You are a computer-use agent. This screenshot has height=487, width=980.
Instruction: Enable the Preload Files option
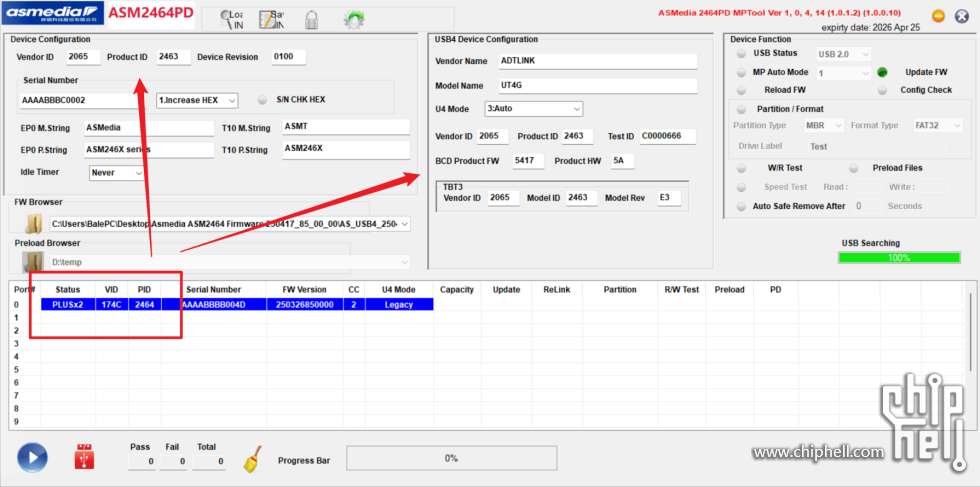[x=854, y=168]
